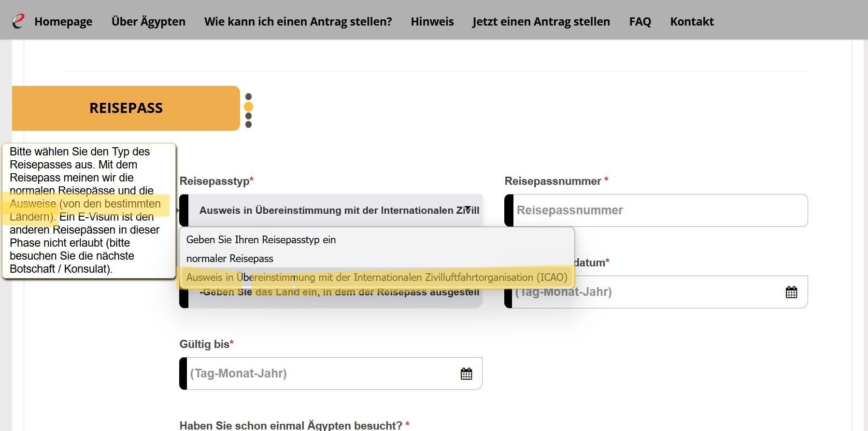Click the 'Gültig bis' field label
868x431 pixels.
point(206,345)
